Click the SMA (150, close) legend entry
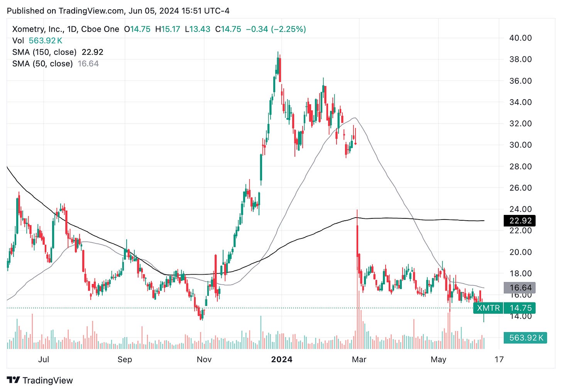The width and height of the screenshot is (562, 392). click(x=58, y=52)
